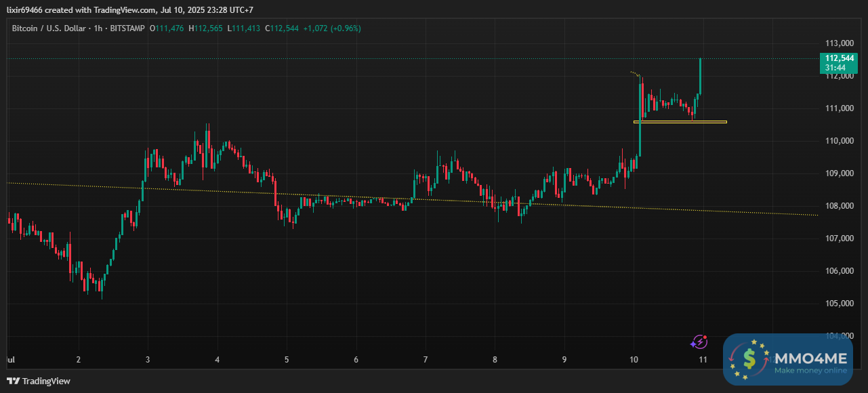This screenshot has height=393, width=868.
Task: Click the 112,000 price axis label
Action: (839, 76)
